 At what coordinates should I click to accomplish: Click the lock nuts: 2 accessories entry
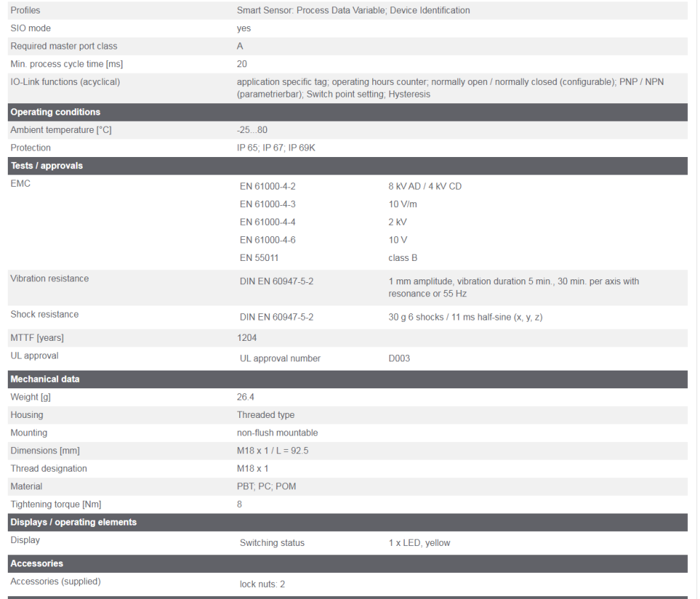(263, 585)
